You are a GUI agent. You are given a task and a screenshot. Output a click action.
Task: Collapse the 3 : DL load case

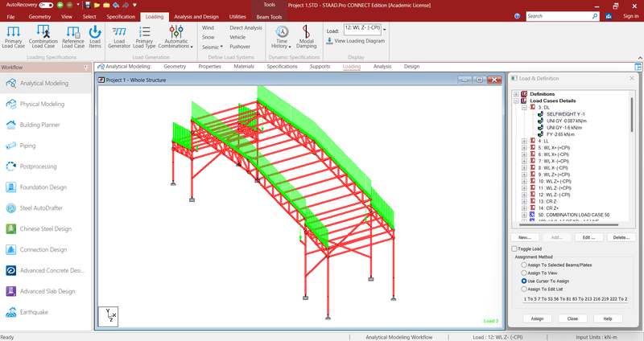click(524, 108)
